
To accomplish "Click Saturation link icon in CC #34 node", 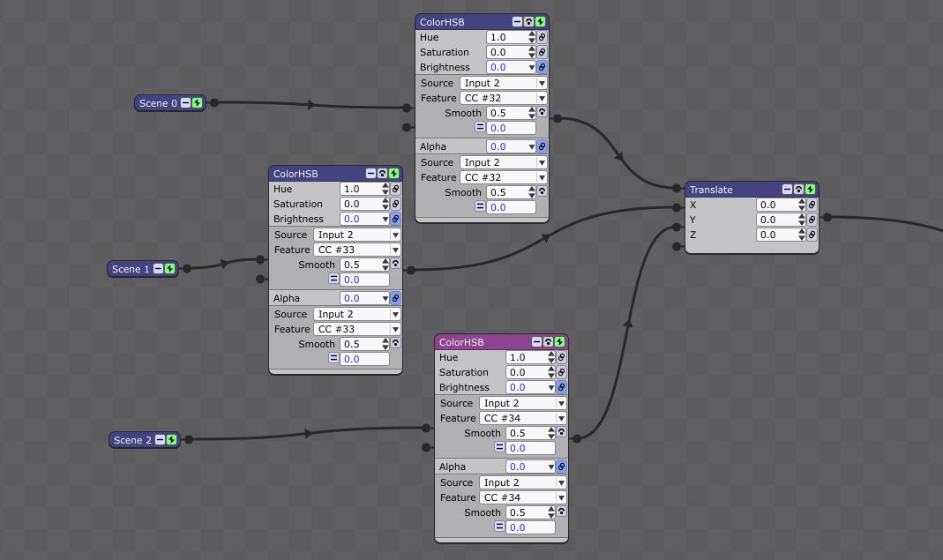I will coord(561,372).
